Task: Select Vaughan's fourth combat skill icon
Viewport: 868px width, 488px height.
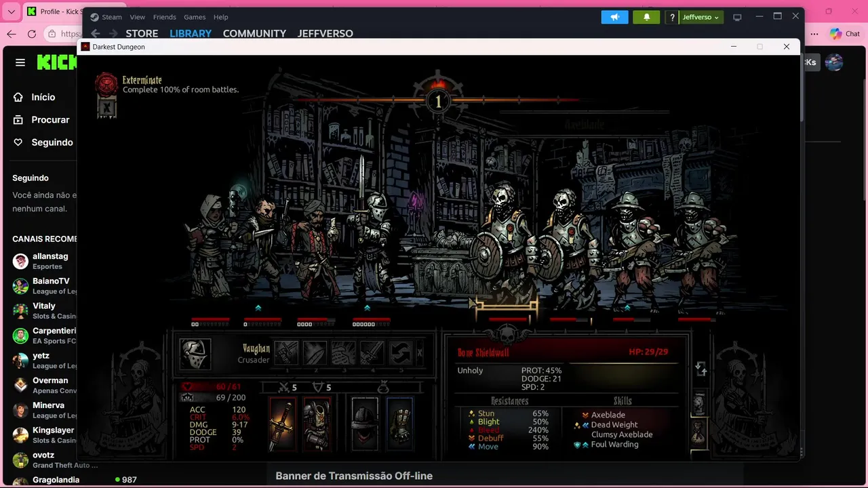Action: pyautogui.click(x=372, y=353)
